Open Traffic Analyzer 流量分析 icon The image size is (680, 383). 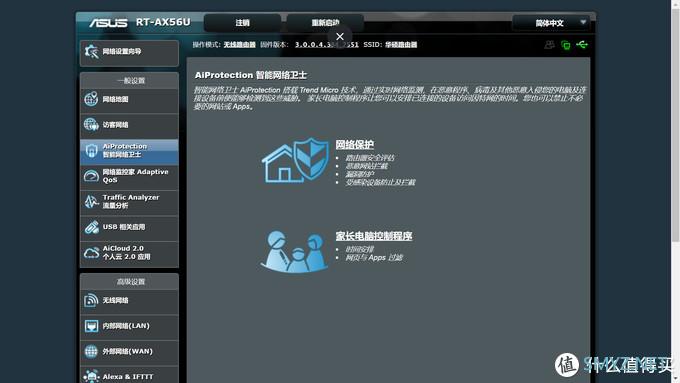pos(91,201)
